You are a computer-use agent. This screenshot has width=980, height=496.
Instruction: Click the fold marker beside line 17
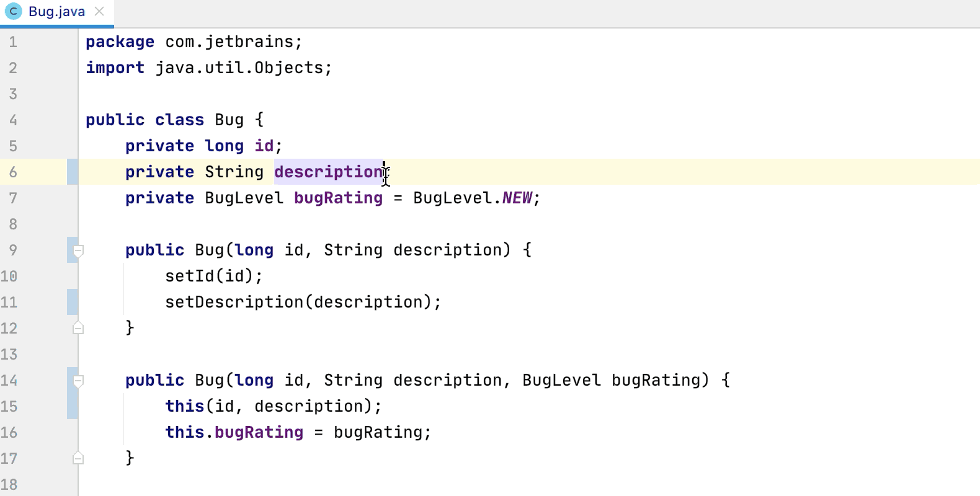point(78,458)
